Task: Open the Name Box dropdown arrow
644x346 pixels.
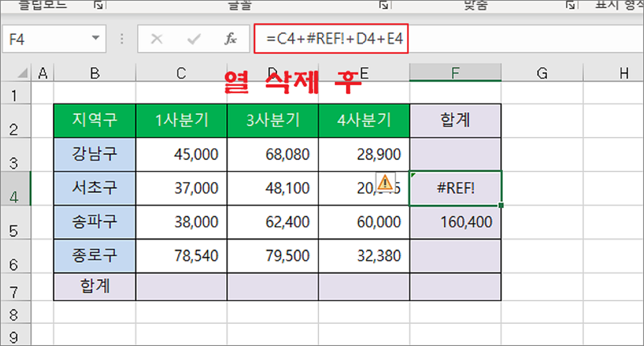Action: tap(95, 39)
